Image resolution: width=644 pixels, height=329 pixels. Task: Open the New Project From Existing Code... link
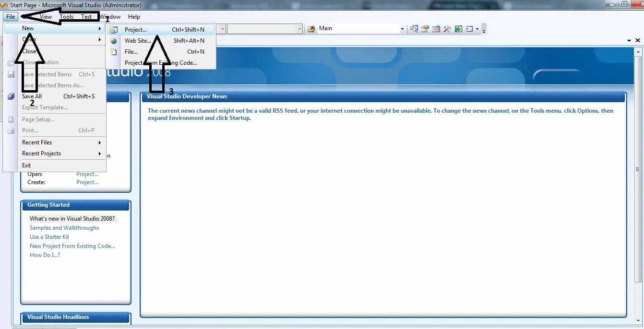[72, 246]
